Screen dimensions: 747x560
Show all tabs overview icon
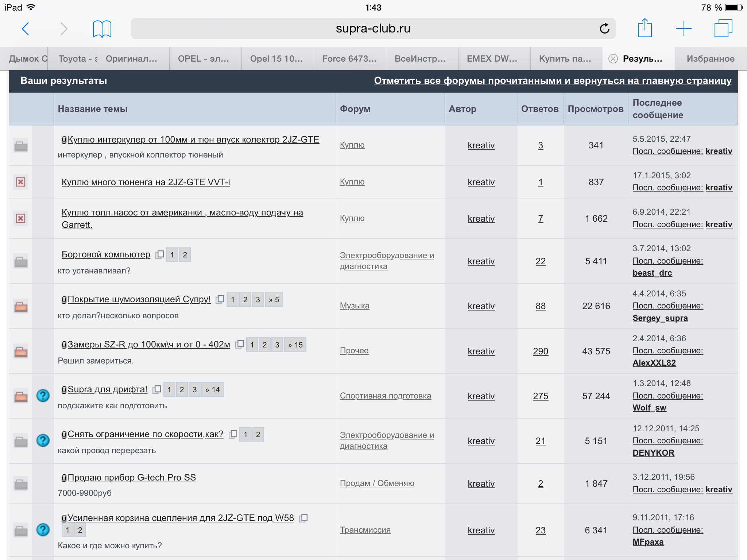click(723, 28)
